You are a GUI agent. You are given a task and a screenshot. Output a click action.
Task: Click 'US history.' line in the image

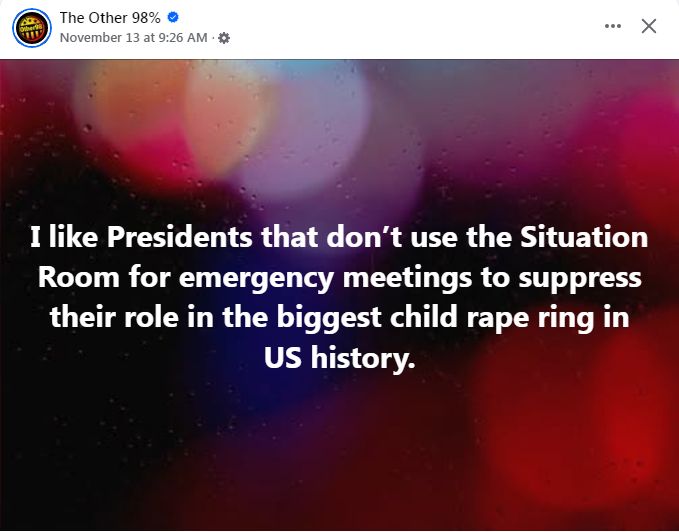(340, 358)
